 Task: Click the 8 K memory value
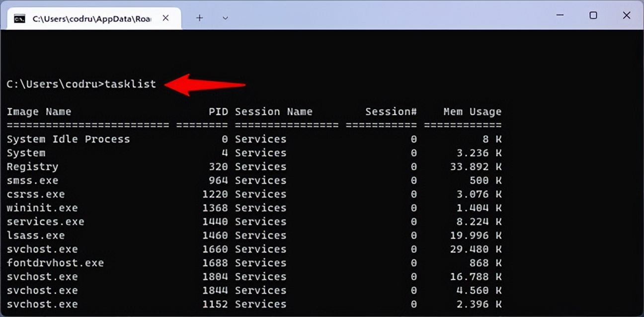coord(492,139)
